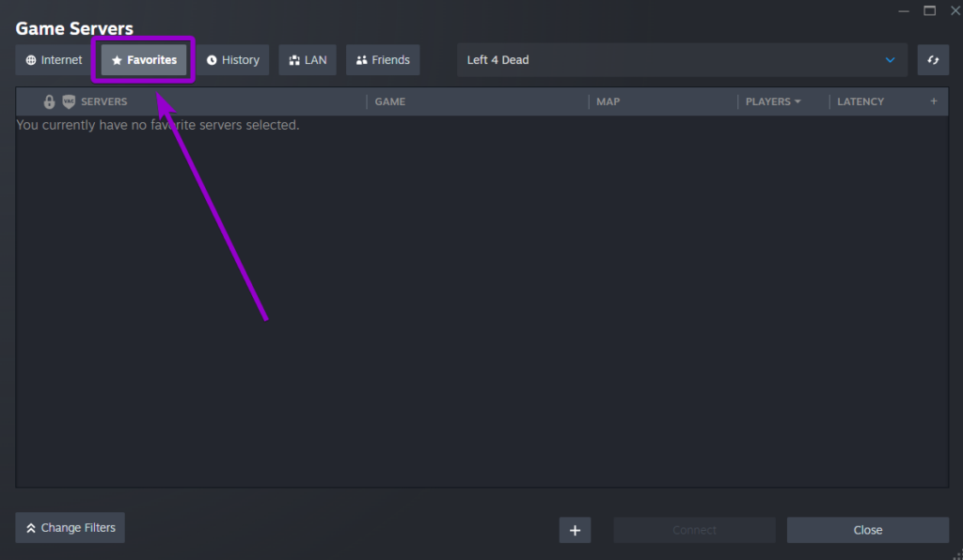The image size is (963, 560).
Task: Click the Change Filters button
Action: point(70,527)
